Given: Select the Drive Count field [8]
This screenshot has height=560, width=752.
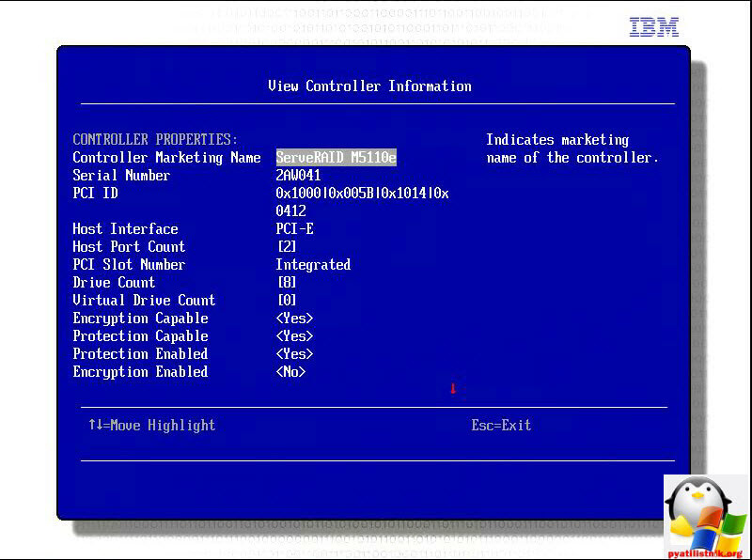Looking at the screenshot, I should [x=287, y=283].
